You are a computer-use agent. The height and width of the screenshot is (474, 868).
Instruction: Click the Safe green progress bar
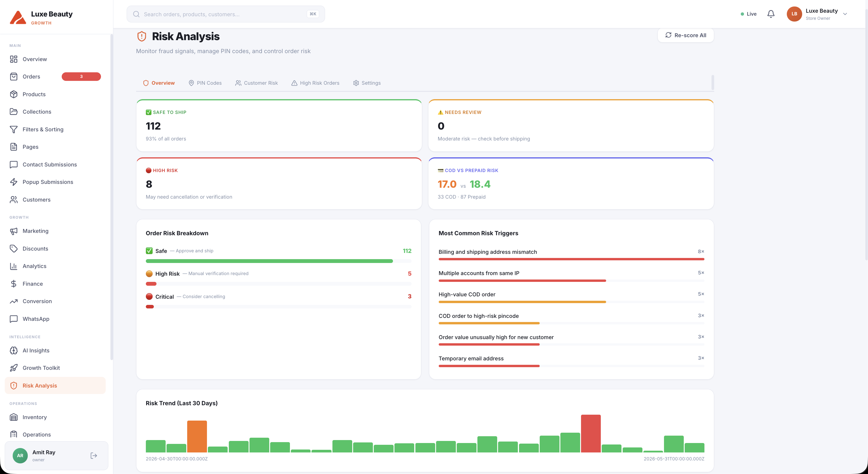point(269,261)
